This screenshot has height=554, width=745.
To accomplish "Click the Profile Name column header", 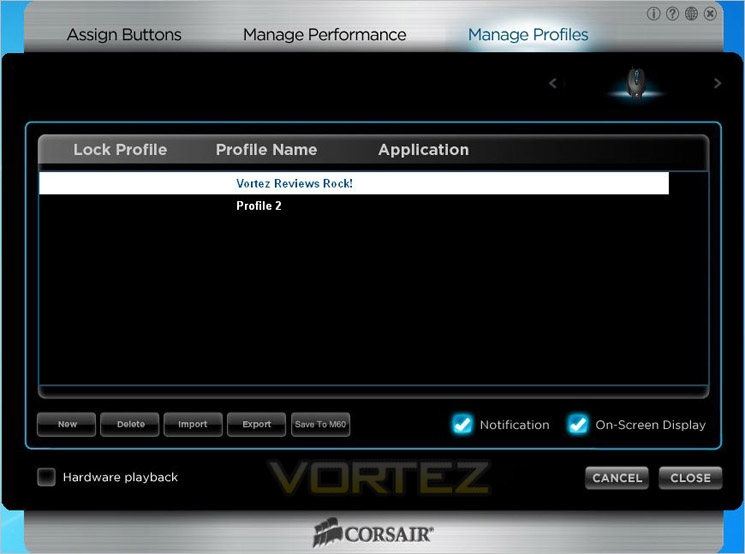I will pos(267,150).
